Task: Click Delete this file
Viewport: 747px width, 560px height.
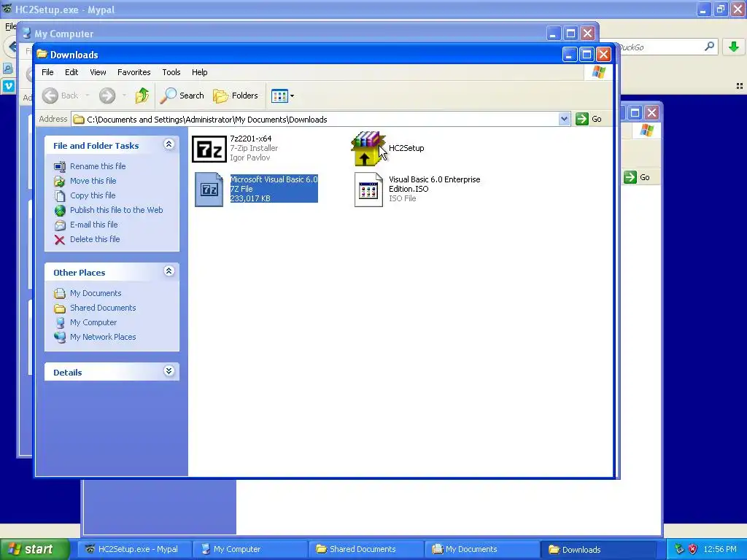Action: [95, 239]
